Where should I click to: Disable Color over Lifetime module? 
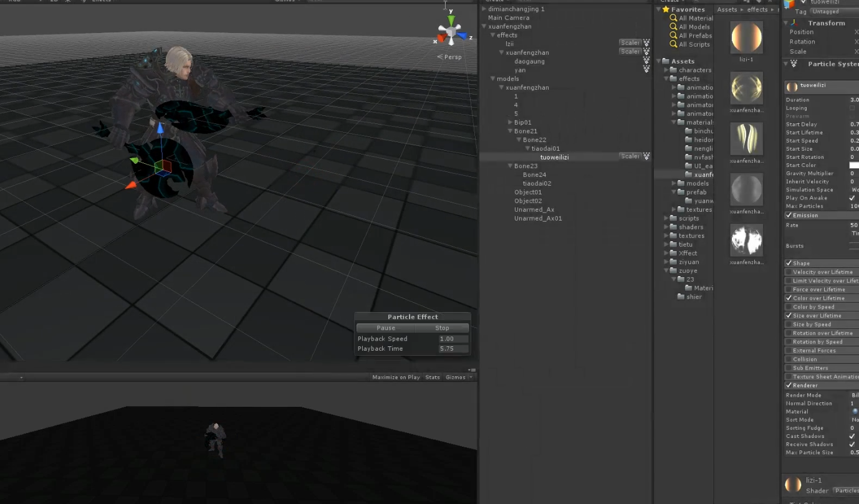pos(789,298)
